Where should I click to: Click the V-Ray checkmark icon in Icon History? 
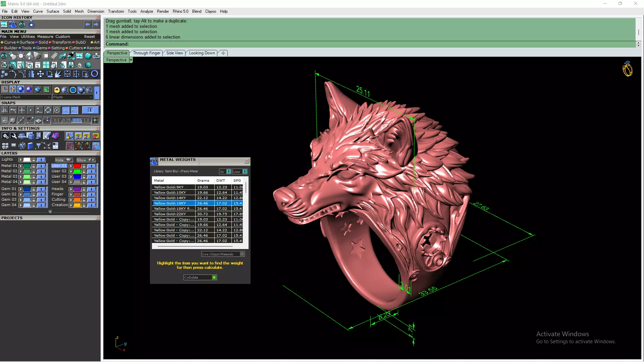coord(22,24)
